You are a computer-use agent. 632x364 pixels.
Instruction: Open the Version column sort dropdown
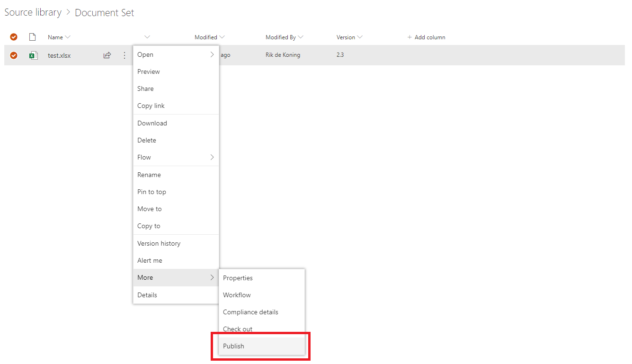(x=360, y=37)
